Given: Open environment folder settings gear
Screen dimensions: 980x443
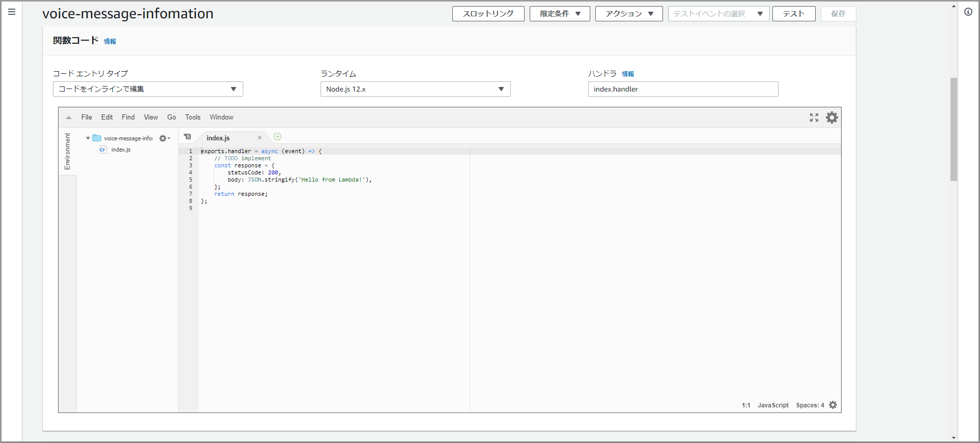Looking at the screenshot, I should [x=164, y=138].
